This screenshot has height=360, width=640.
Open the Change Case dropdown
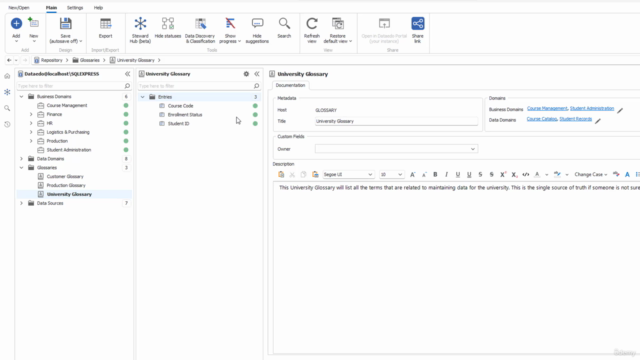pyautogui.click(x=591, y=175)
